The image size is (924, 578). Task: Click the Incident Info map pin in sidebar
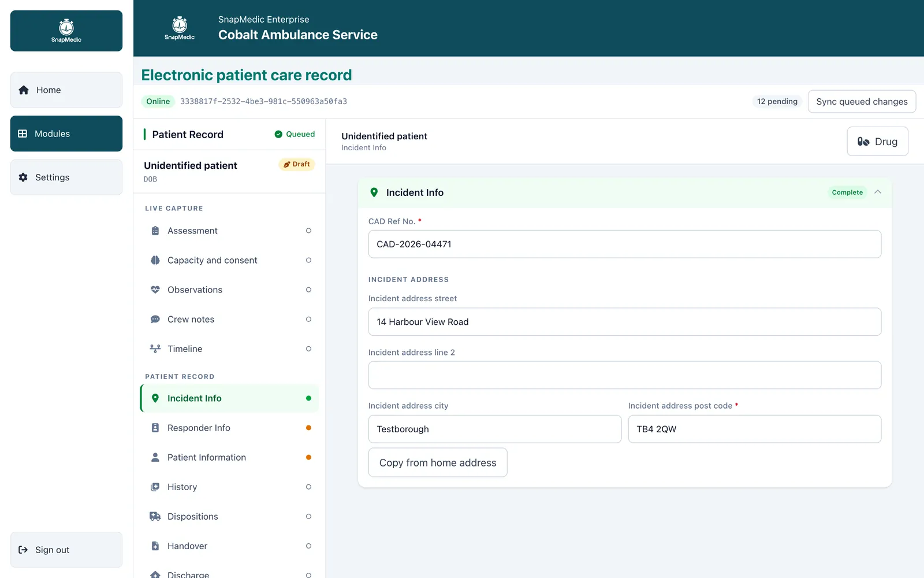coord(155,398)
